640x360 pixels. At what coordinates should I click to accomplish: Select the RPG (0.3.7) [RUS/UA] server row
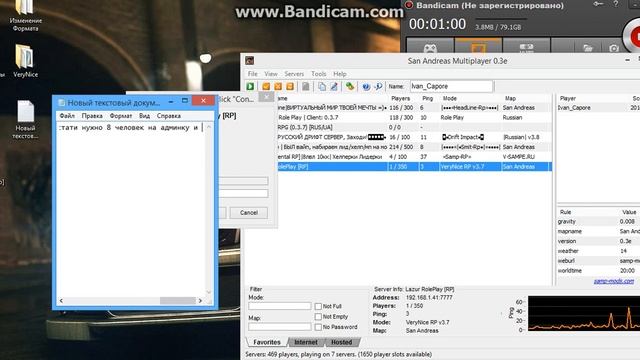(x=414, y=127)
